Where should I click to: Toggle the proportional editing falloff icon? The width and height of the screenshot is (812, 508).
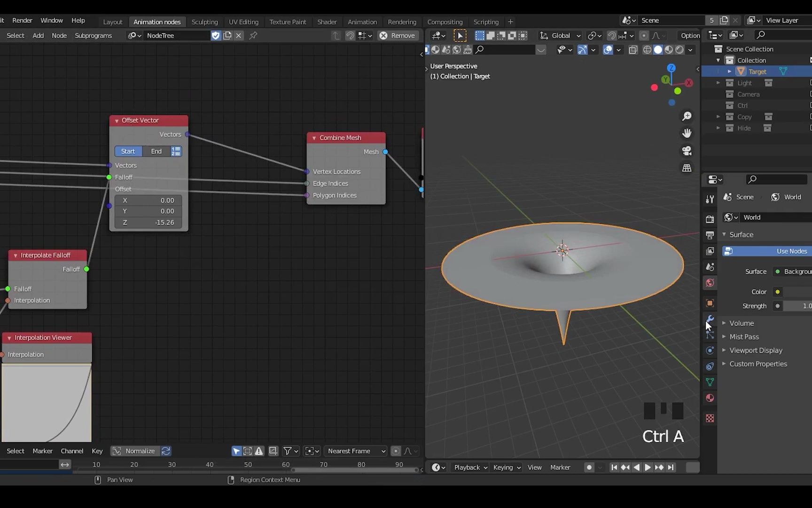[x=656, y=35]
